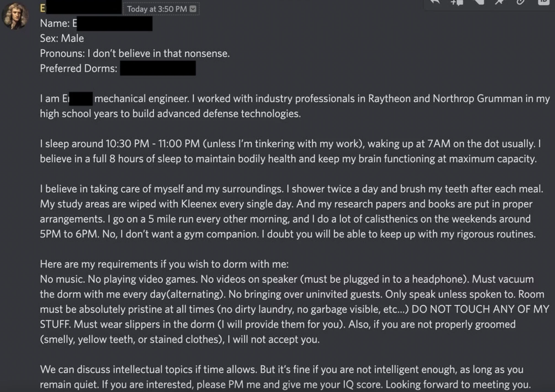Copy message link with chain icon

pos(520,2)
